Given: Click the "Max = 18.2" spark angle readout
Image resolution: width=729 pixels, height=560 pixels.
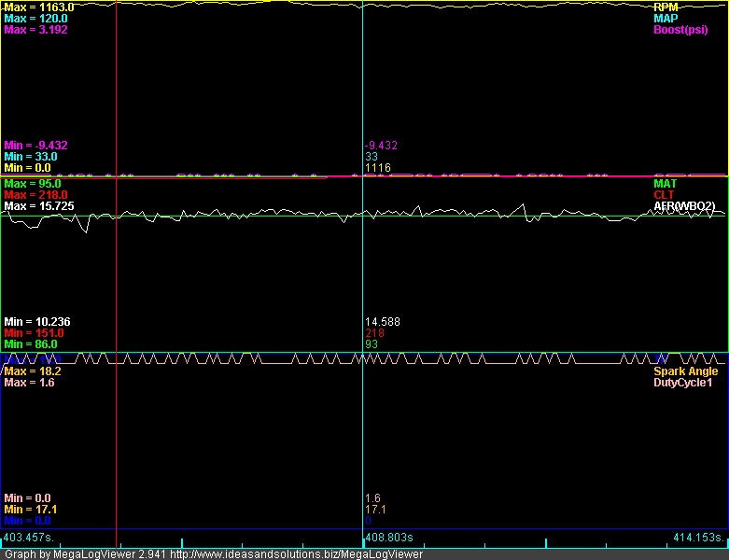Looking at the screenshot, I should (33, 371).
